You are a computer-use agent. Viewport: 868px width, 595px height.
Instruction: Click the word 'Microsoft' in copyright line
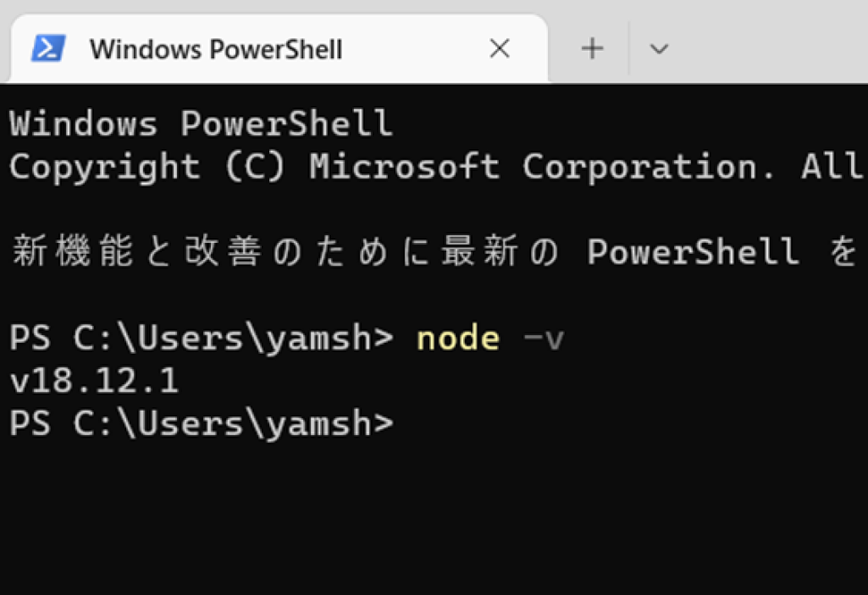[405, 166]
